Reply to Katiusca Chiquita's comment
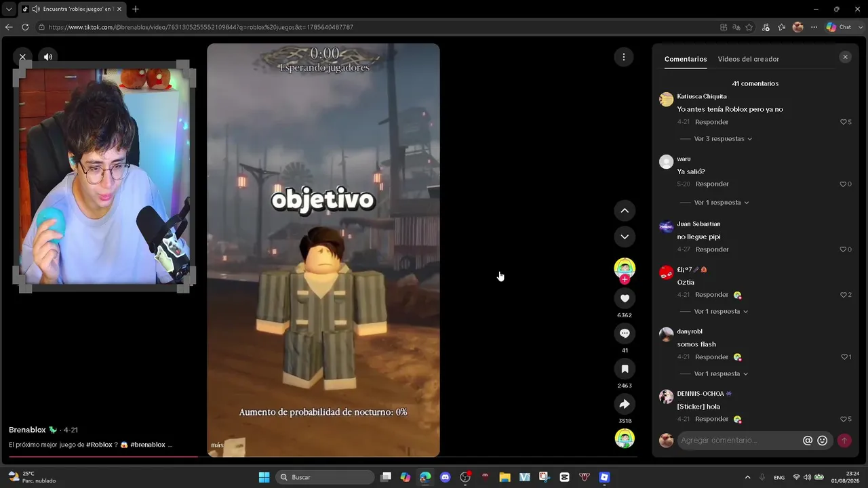The image size is (868, 488). pyautogui.click(x=711, y=122)
